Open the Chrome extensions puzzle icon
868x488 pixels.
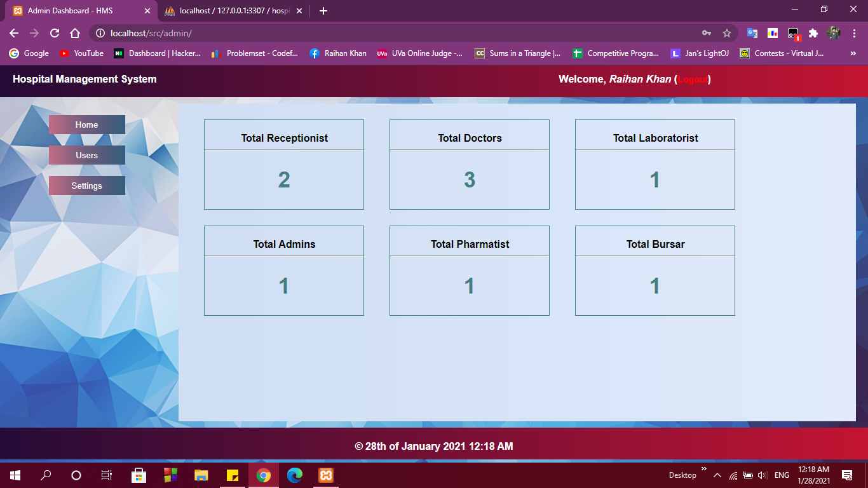coord(815,33)
